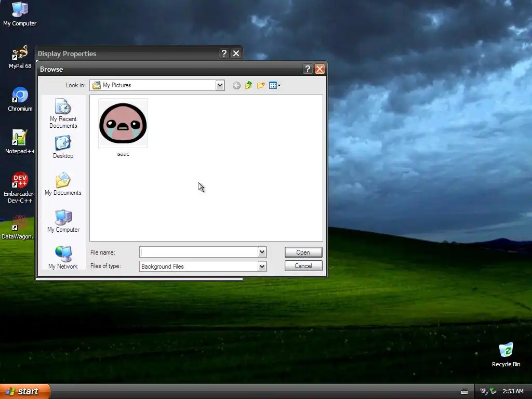Click the 2:53 AM system clock
This screenshot has width=532, height=399.
[x=513, y=391]
